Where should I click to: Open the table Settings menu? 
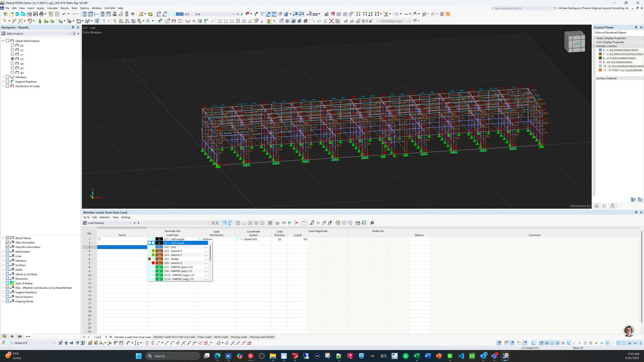(x=126, y=217)
